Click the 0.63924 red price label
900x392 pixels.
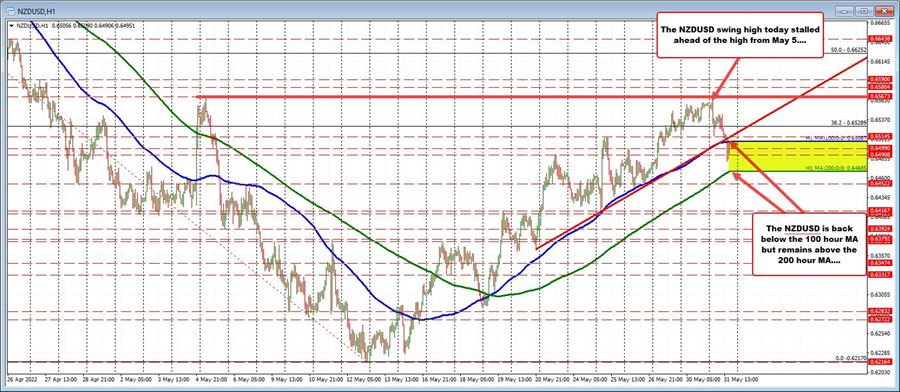[880, 229]
